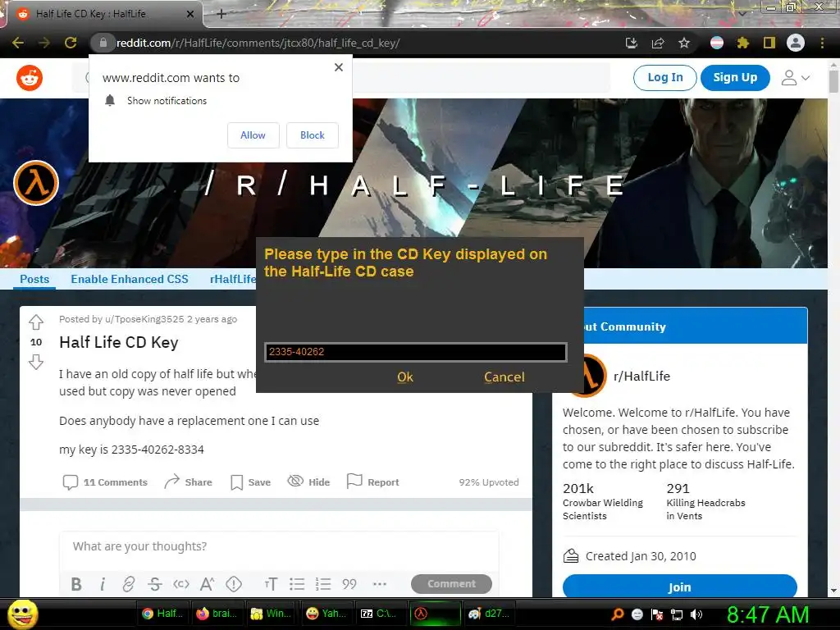Toggle inline code formatting
Screen dimensions: 840x630
coord(181,584)
